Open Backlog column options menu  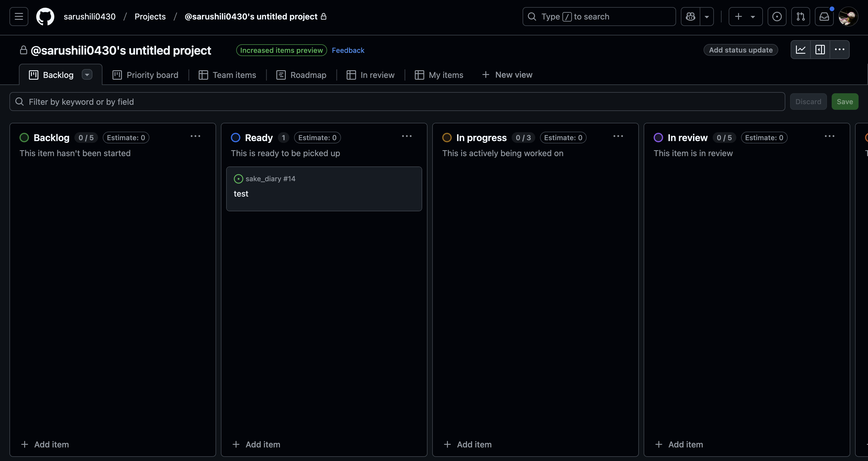click(x=195, y=136)
